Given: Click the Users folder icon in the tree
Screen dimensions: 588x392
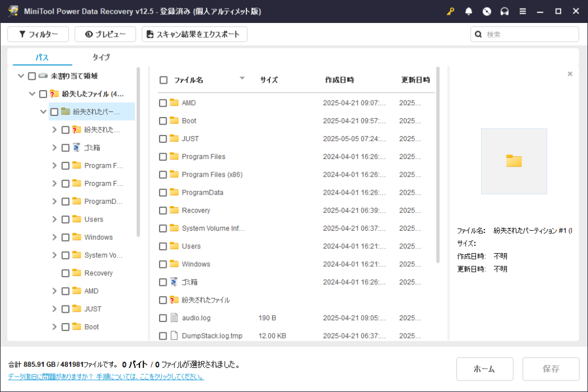Looking at the screenshot, I should 77,219.
